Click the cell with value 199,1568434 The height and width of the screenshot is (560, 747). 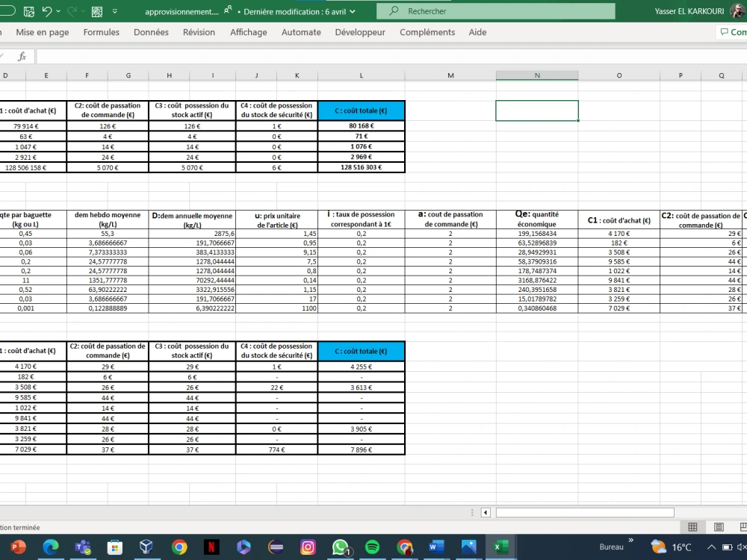click(537, 233)
